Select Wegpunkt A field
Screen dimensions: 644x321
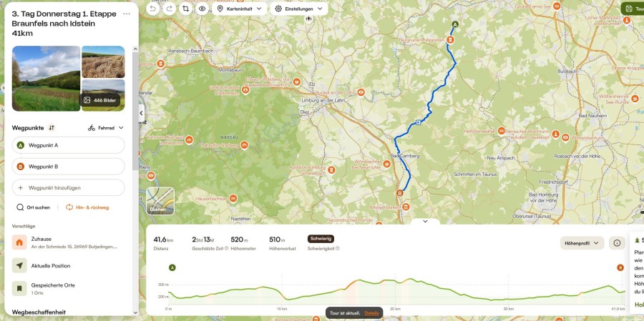pyautogui.click(x=68, y=145)
